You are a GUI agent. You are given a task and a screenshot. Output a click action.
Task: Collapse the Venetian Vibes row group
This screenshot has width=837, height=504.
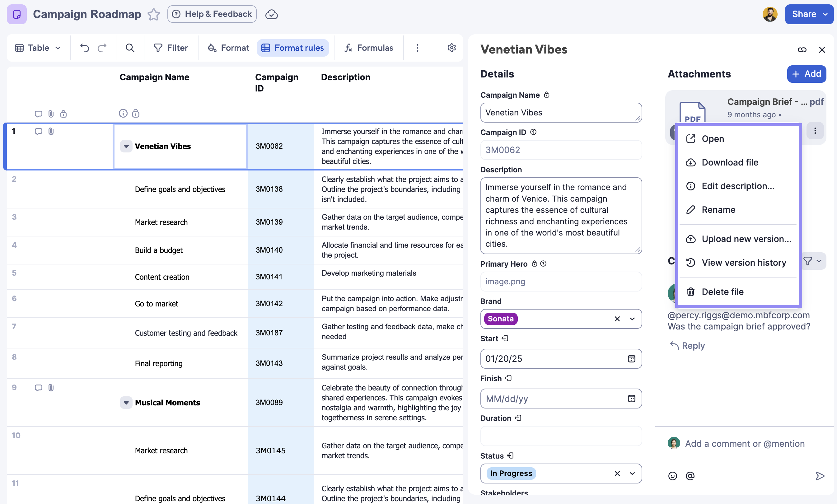[x=126, y=146]
